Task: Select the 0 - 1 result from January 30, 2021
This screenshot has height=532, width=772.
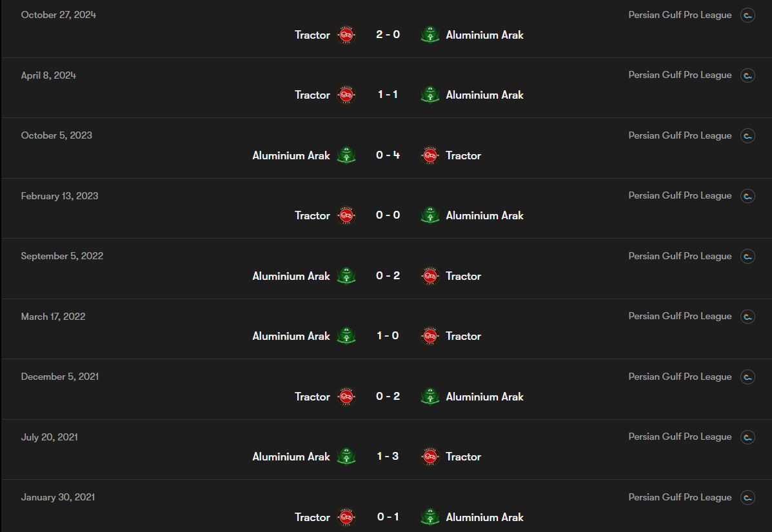Action: (388, 517)
